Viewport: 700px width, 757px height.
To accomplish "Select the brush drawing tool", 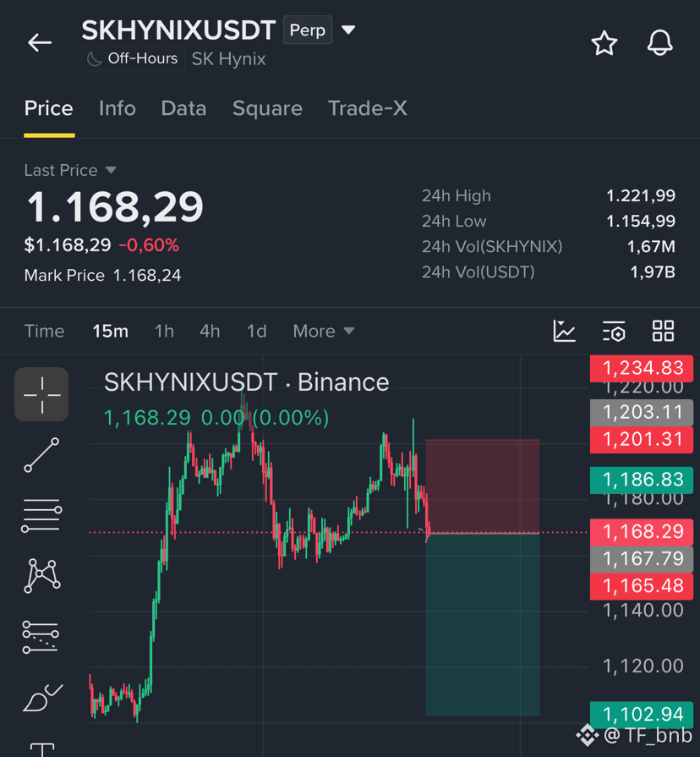I will pos(42,698).
